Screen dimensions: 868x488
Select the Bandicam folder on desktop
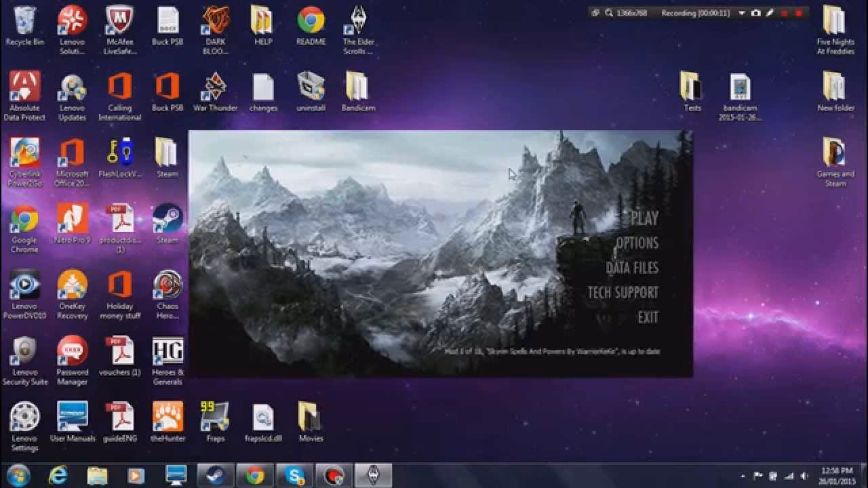pyautogui.click(x=358, y=91)
